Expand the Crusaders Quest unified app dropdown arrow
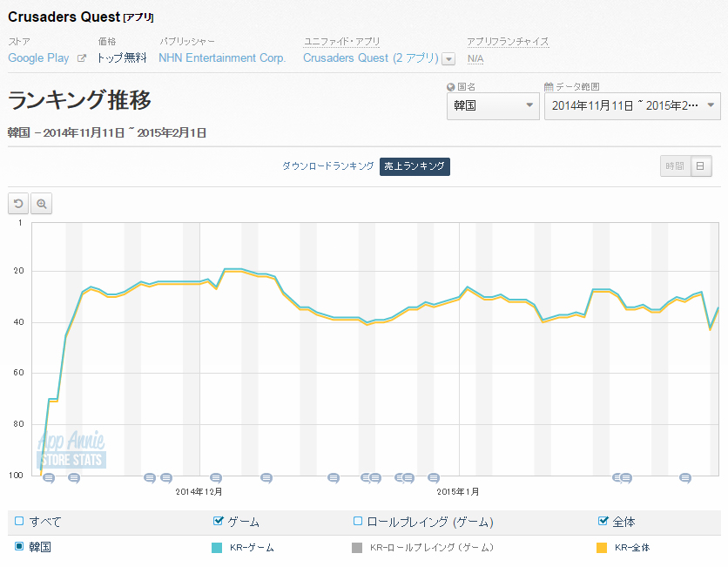This screenshot has width=728, height=567. pos(448,59)
